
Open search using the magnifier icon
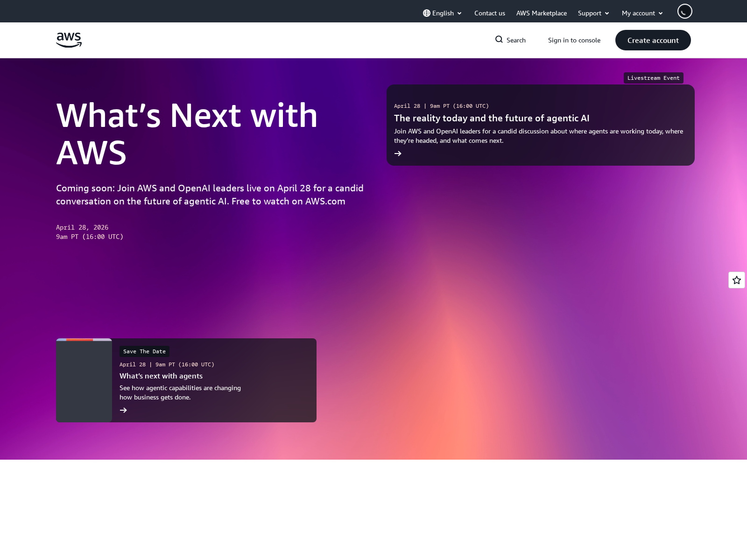499,40
